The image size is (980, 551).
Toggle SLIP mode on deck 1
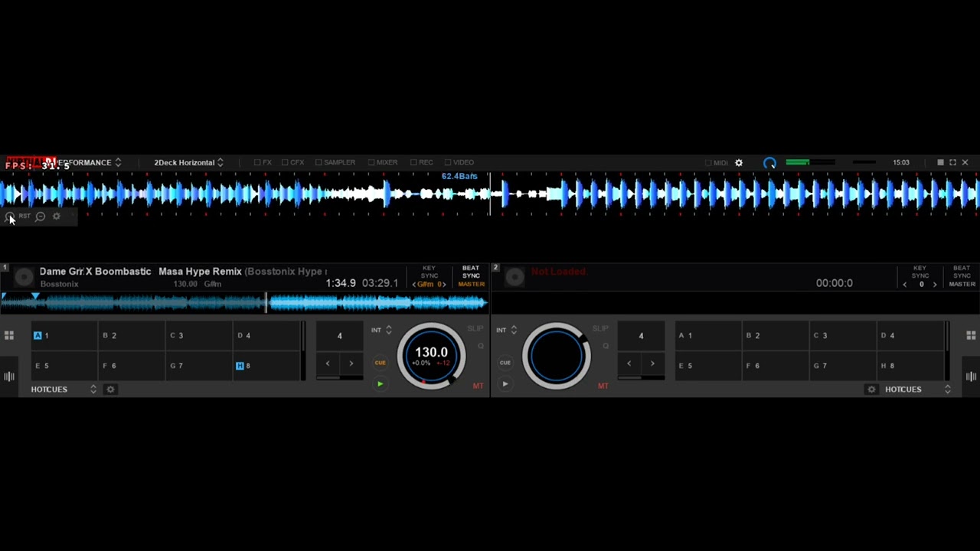[x=475, y=329]
